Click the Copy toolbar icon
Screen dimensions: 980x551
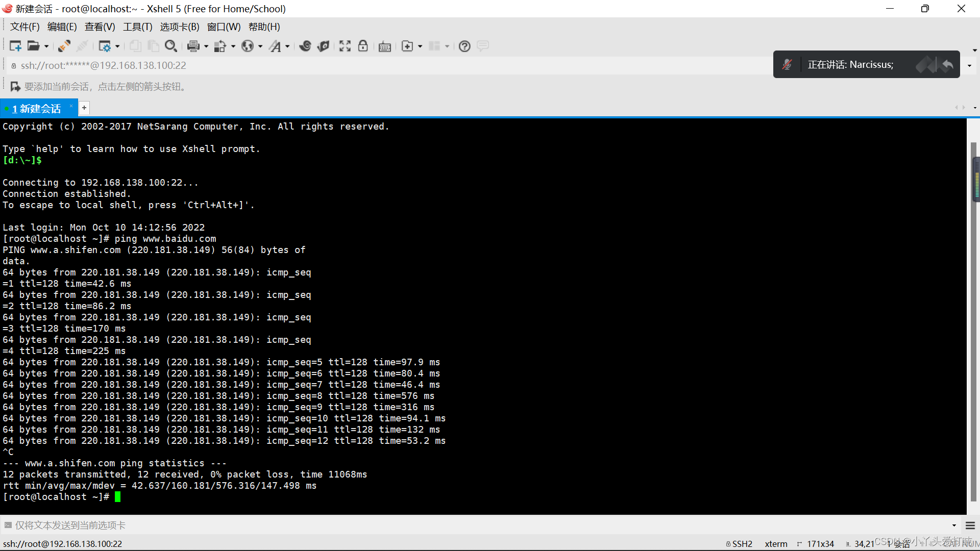[x=135, y=46]
